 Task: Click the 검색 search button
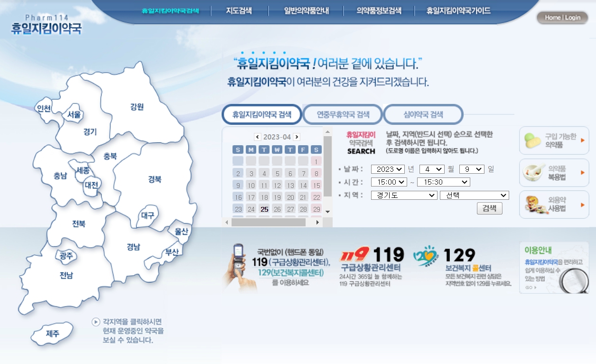point(490,208)
